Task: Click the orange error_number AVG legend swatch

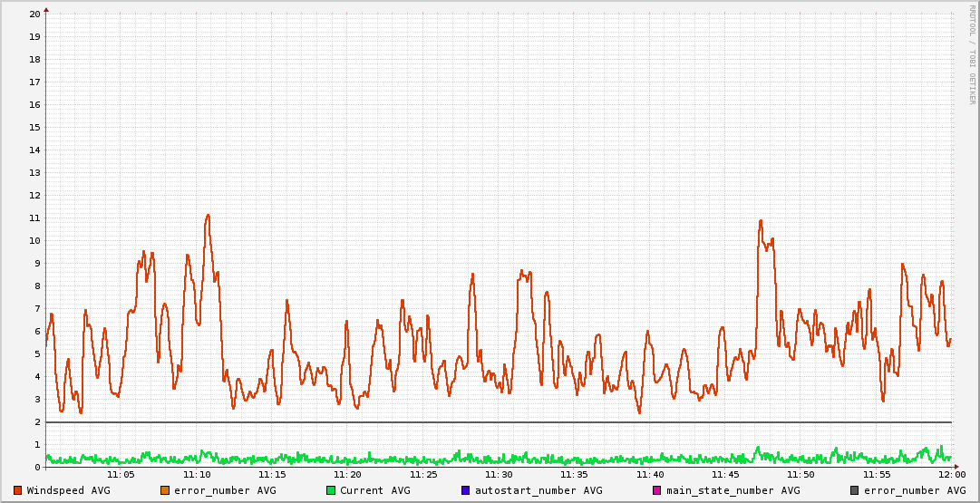Action: tap(165, 491)
